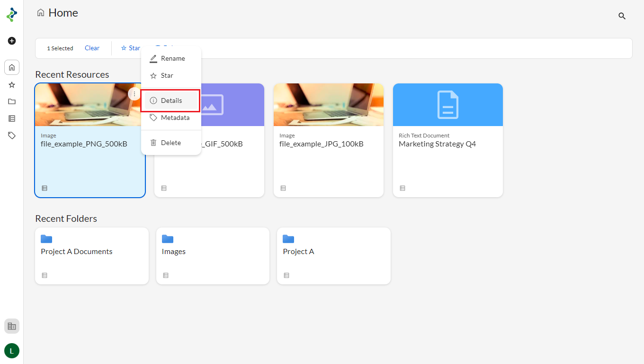Open the file_example_JPG_100kB image thumbnail
Viewport: 644px width, 364px height.
point(329,105)
